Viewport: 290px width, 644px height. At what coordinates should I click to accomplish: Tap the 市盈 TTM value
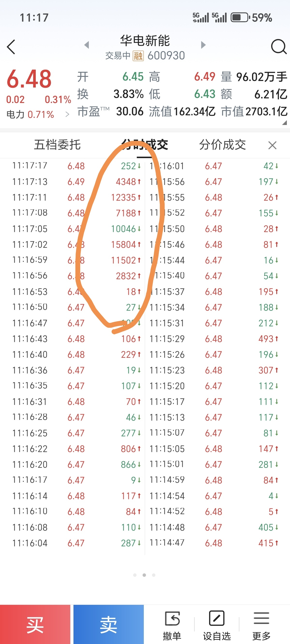point(130,111)
